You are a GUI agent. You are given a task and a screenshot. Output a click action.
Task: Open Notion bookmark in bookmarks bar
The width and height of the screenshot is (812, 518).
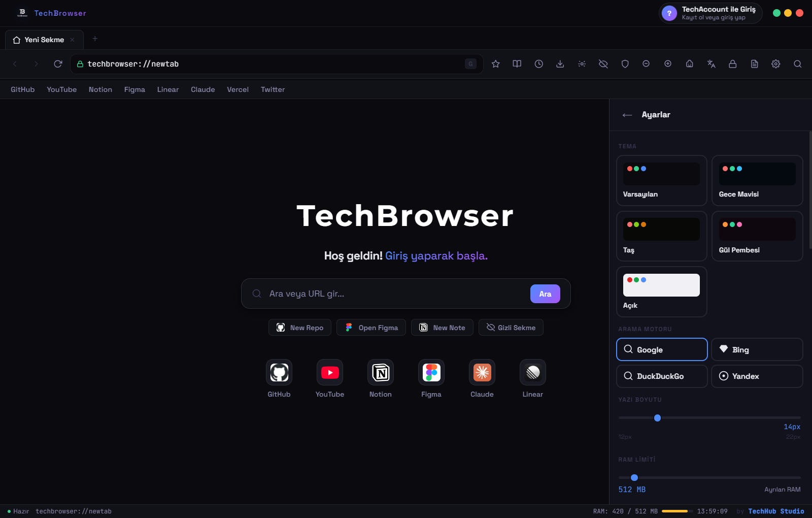tap(100, 89)
